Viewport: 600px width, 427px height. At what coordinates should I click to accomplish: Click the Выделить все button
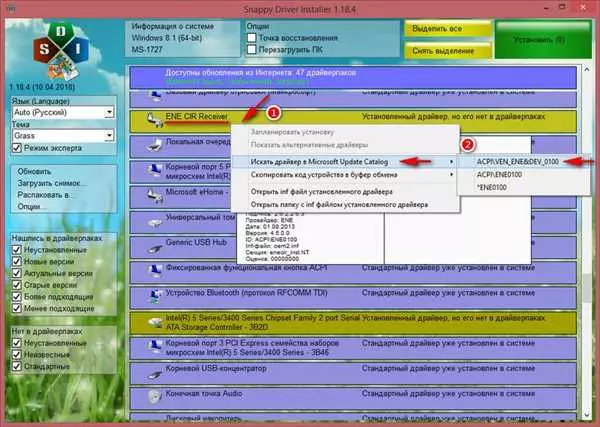point(448,29)
